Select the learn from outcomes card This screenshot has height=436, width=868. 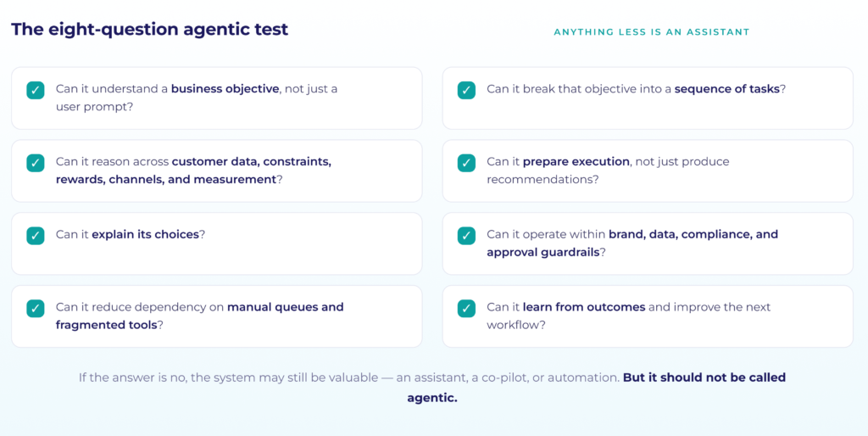tap(648, 316)
